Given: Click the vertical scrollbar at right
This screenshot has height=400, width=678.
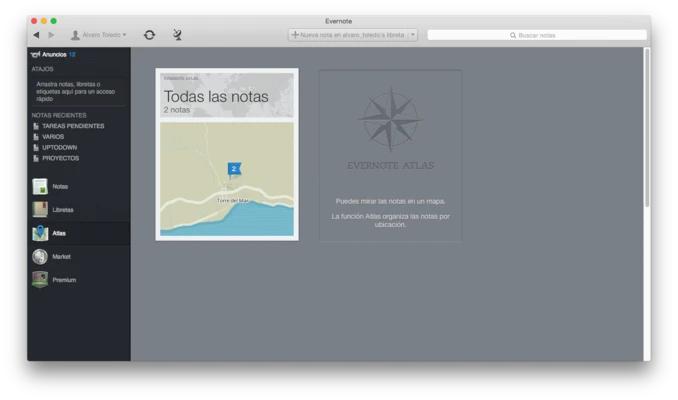Looking at the screenshot, I should (647, 128).
